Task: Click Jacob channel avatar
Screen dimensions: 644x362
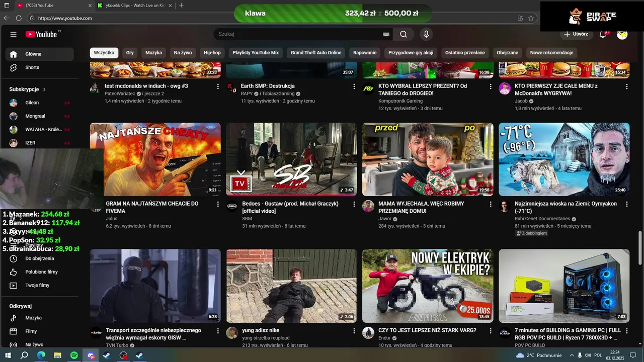Action: 505,88
